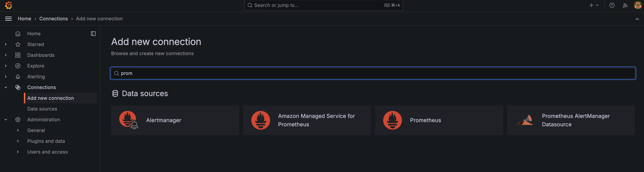Click Connections breadcrumb link
This screenshot has height=172, width=644.
click(x=54, y=19)
